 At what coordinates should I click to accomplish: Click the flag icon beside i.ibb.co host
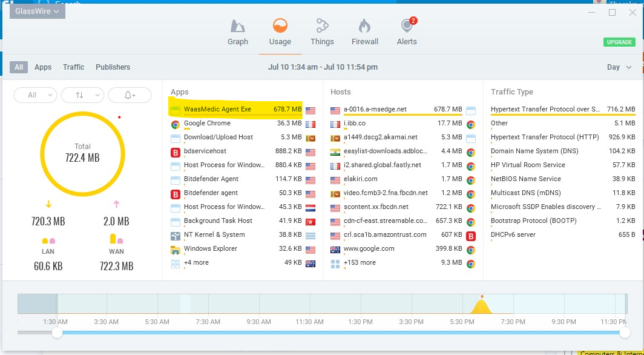tap(335, 124)
